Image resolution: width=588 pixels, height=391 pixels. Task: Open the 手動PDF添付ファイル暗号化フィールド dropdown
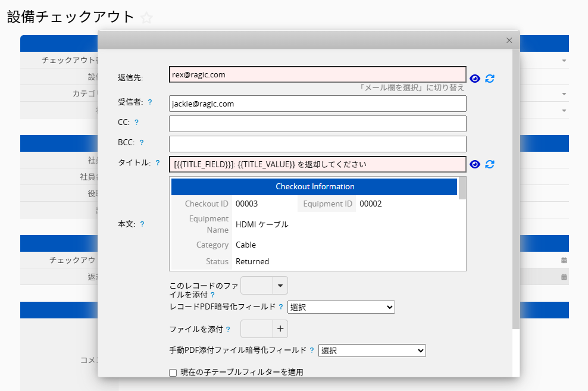372,351
